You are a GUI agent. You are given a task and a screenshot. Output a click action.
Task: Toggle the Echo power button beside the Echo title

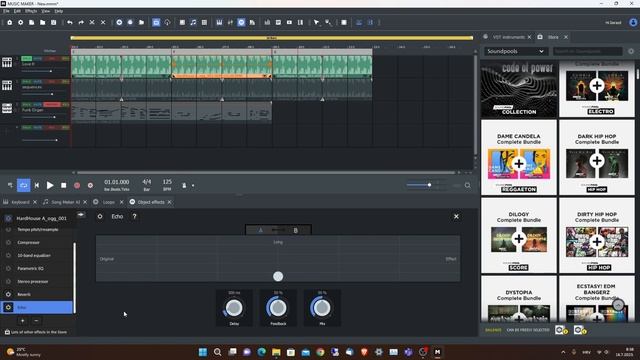point(100,216)
